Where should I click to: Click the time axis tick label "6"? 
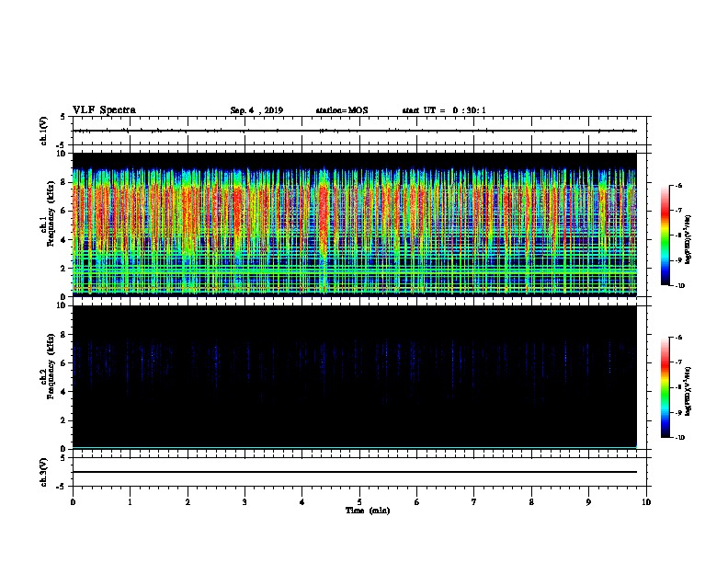[x=416, y=502]
